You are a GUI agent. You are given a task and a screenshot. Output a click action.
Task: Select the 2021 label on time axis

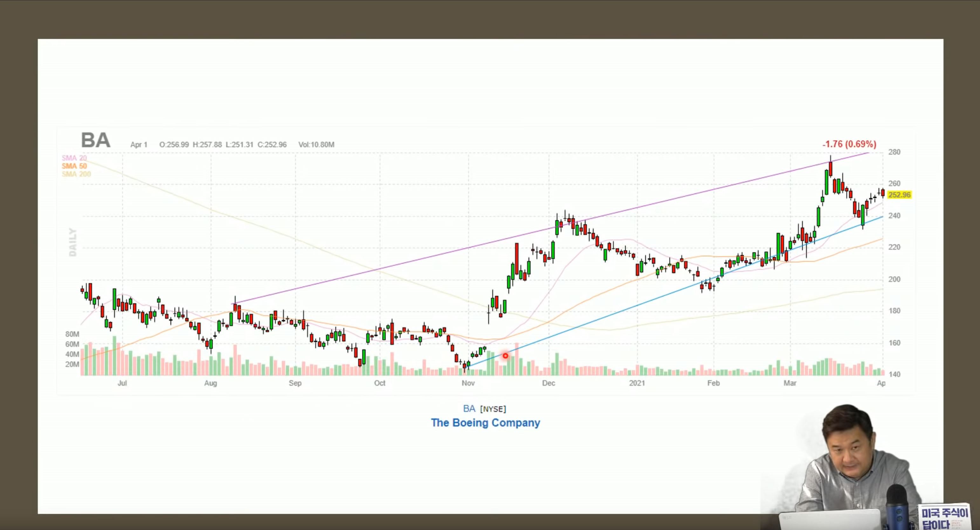coord(637,383)
